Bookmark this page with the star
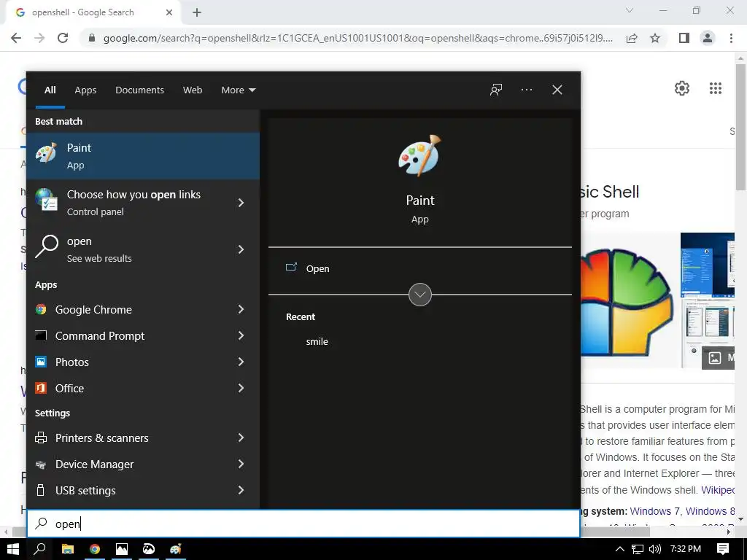The height and width of the screenshot is (560, 747). [x=655, y=38]
